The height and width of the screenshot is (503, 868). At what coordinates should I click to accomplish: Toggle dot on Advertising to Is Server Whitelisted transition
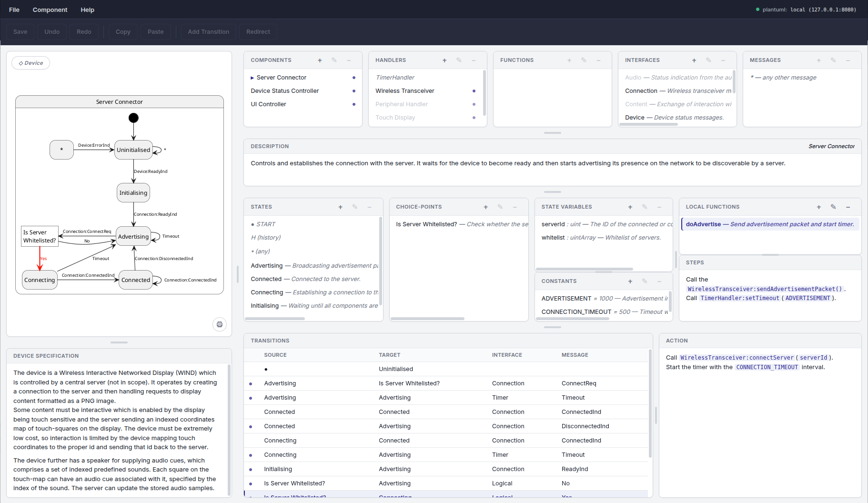251,384
